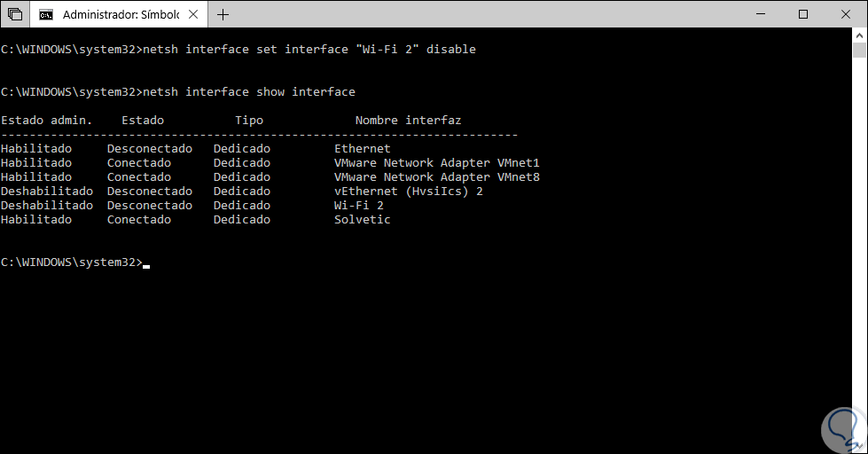Click the command prompt cursor line
This screenshot has width=868, height=454.
tap(146, 262)
